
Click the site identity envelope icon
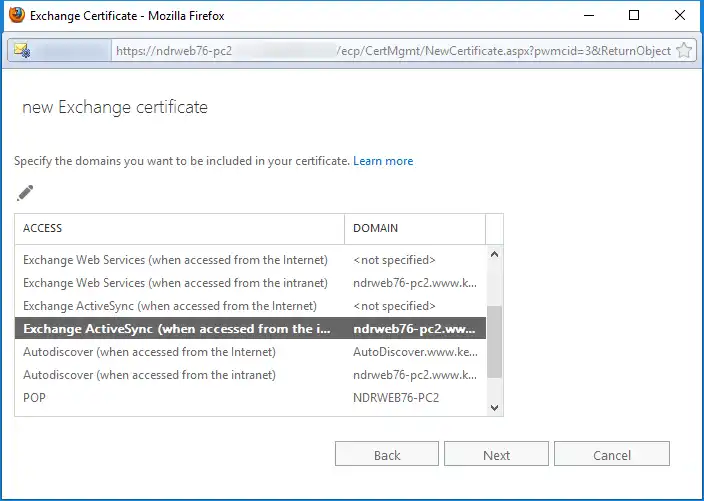coord(22,50)
